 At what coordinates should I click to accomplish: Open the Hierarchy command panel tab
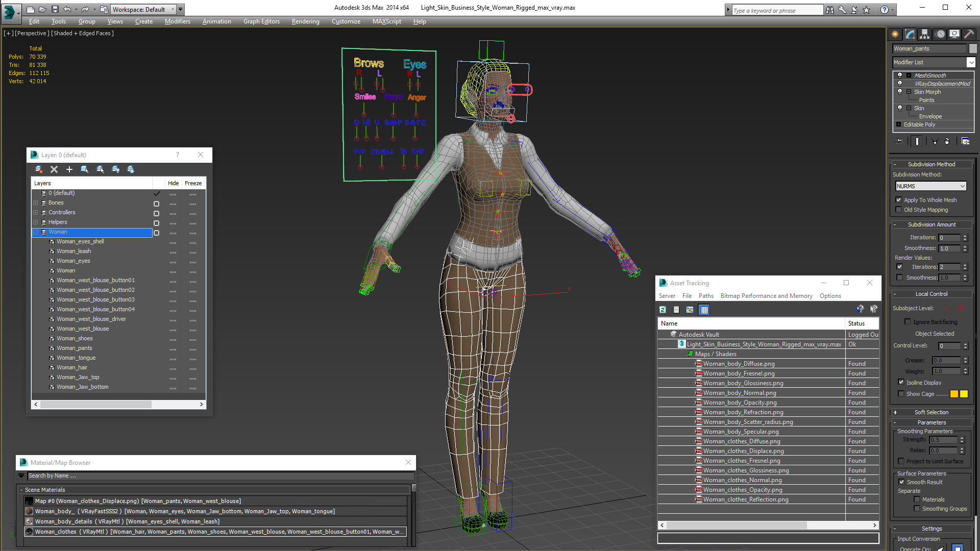pyautogui.click(x=924, y=34)
